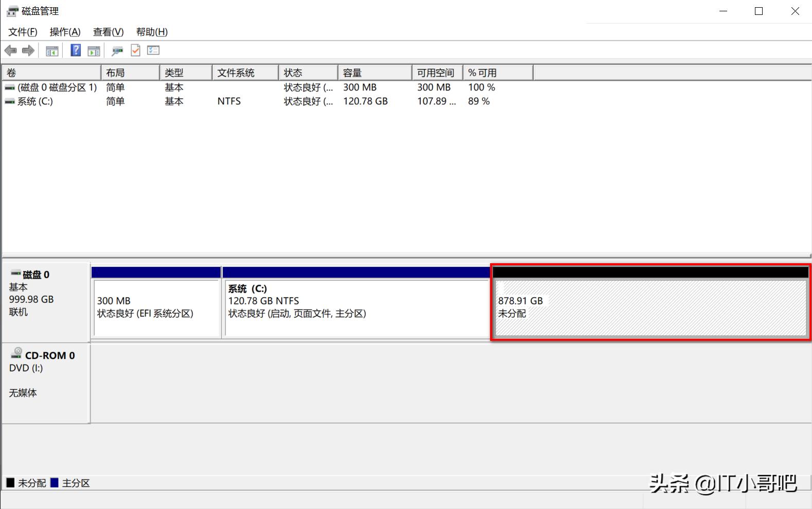
Task: Select the CD-ROM 0 DVD (I:) panel
Action: 46,383
